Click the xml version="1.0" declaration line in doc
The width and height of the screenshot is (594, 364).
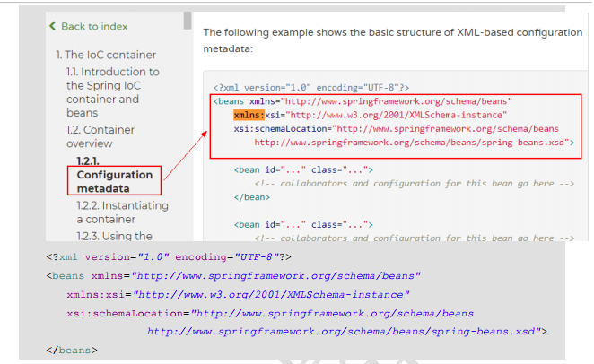tap(311, 88)
